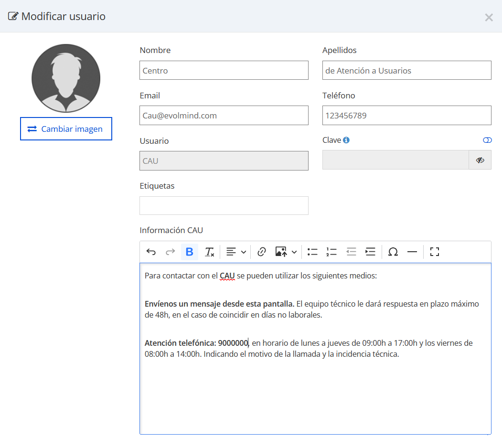Insert a bulleted list

pos(312,252)
